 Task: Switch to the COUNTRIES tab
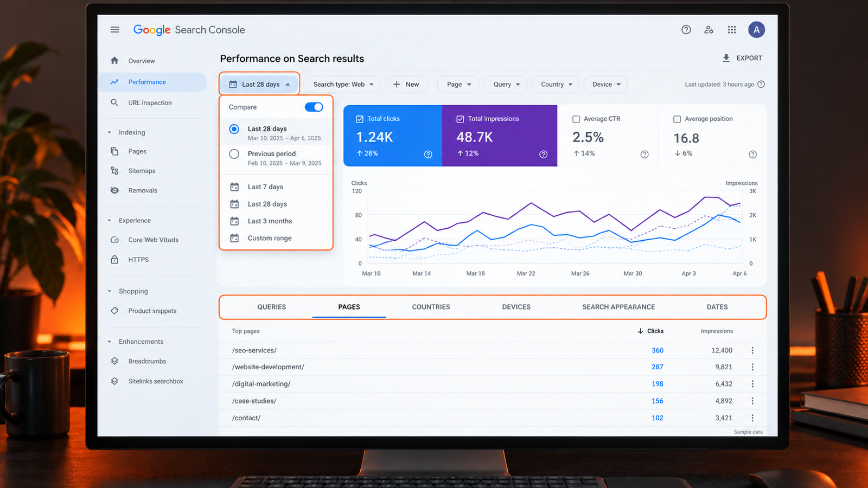pos(431,307)
